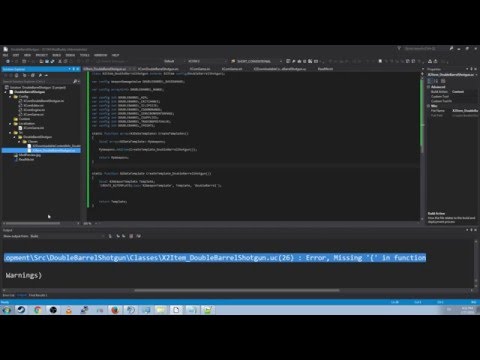Collapse the Localization folder
Viewport: 480px width, 360px height.
[x=11, y=124]
